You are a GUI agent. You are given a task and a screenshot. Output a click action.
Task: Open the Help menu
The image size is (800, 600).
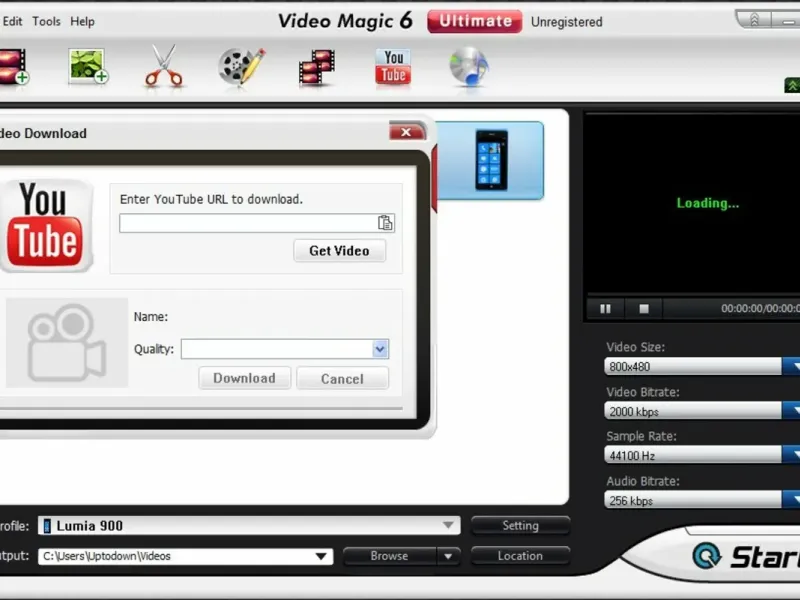[82, 21]
